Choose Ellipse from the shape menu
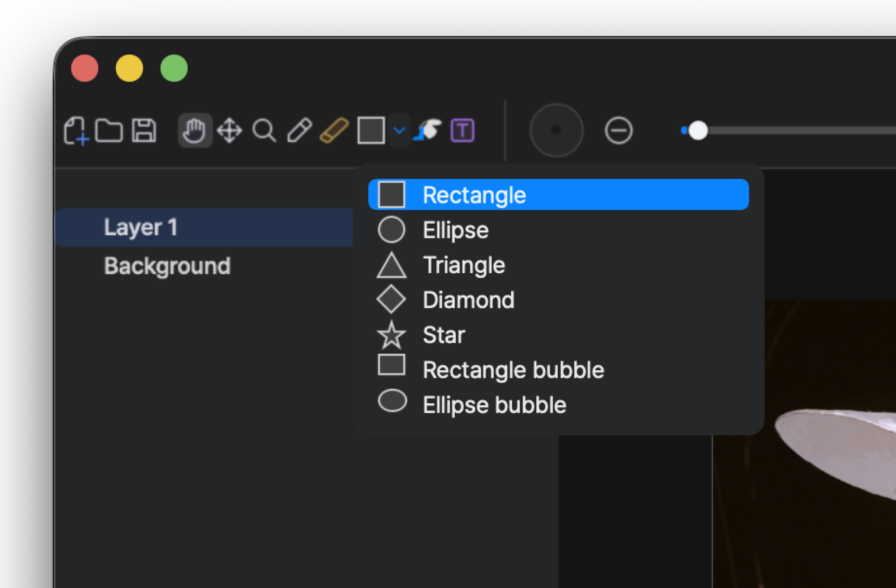 [558, 230]
